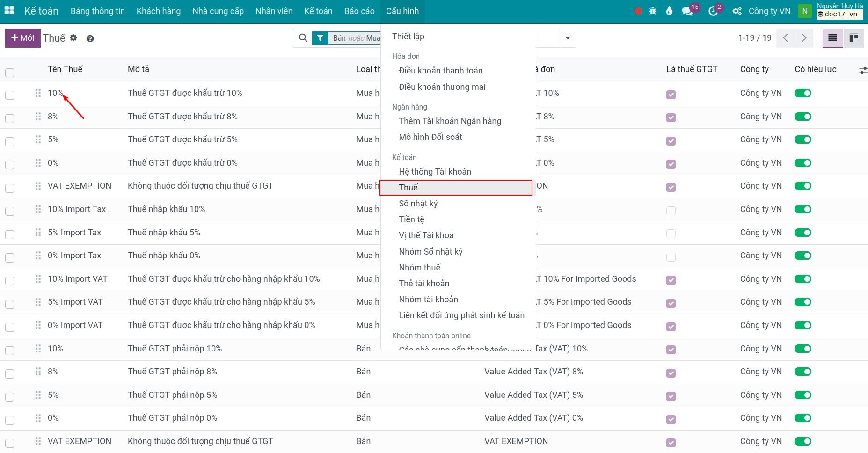The width and height of the screenshot is (868, 453).
Task: Go to next page arrow
Action: coord(804,38)
